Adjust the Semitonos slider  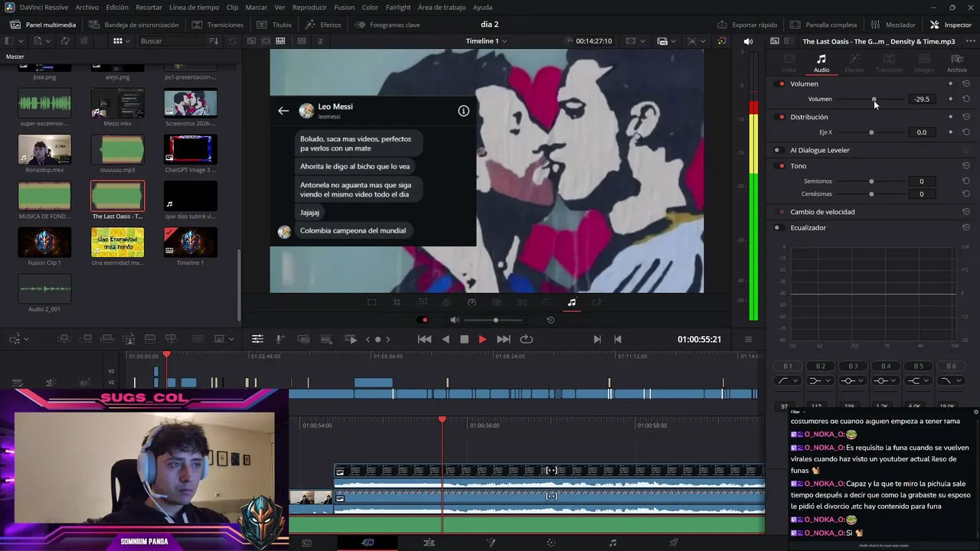(x=871, y=181)
